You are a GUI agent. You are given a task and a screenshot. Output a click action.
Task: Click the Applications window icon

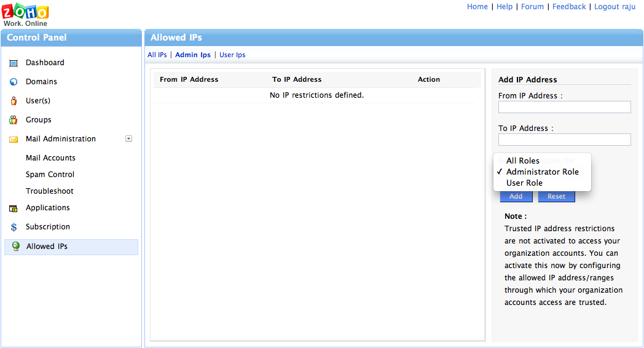(x=14, y=208)
